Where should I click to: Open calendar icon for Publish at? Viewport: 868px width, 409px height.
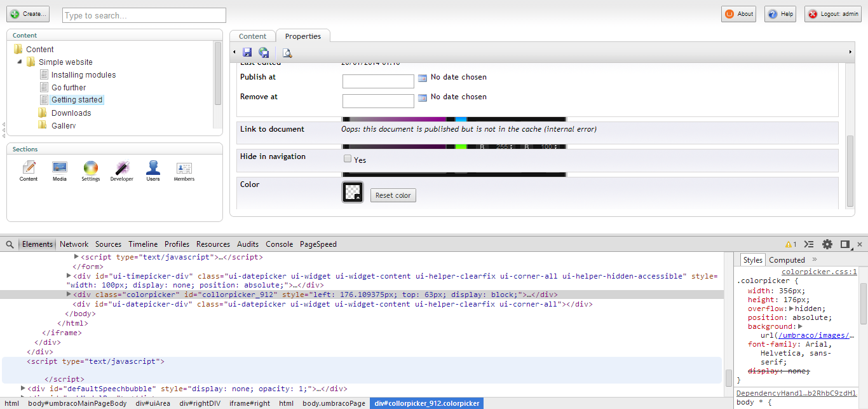point(422,79)
